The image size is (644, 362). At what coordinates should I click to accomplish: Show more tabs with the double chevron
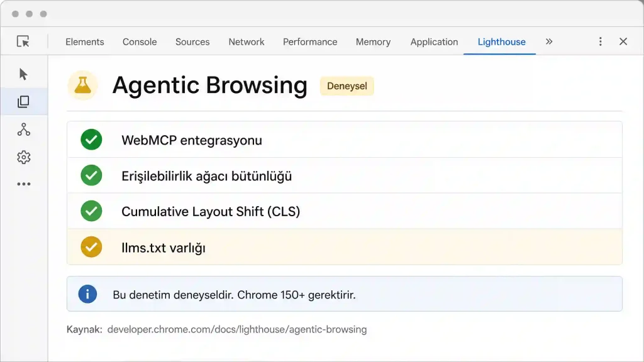click(549, 41)
